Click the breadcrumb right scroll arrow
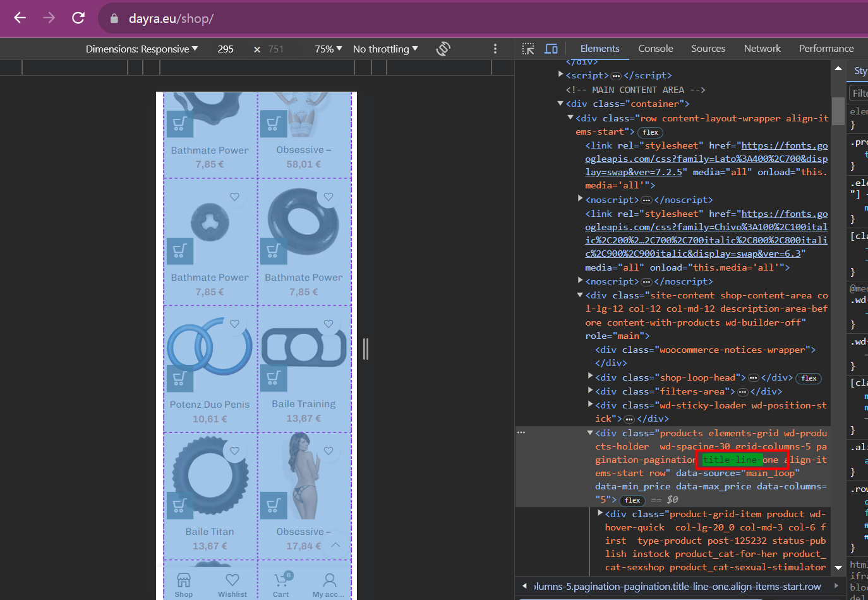The width and height of the screenshot is (868, 600). (836, 586)
